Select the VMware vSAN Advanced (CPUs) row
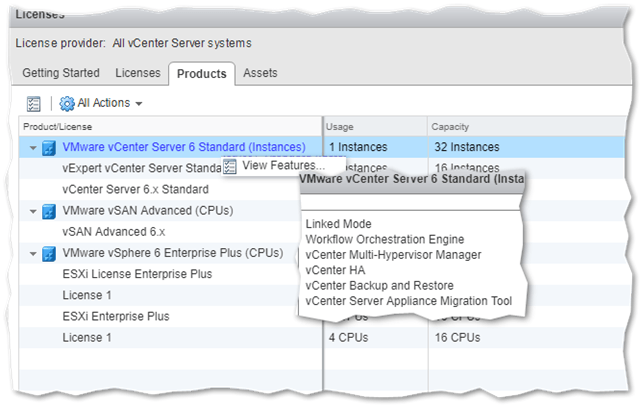Screen dimensions: 642x407 click(x=147, y=210)
